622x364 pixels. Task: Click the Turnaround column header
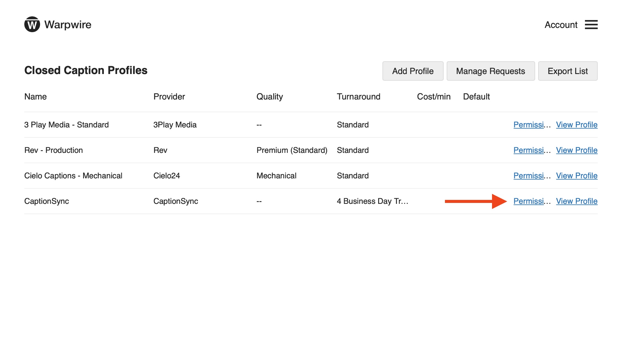click(x=358, y=96)
